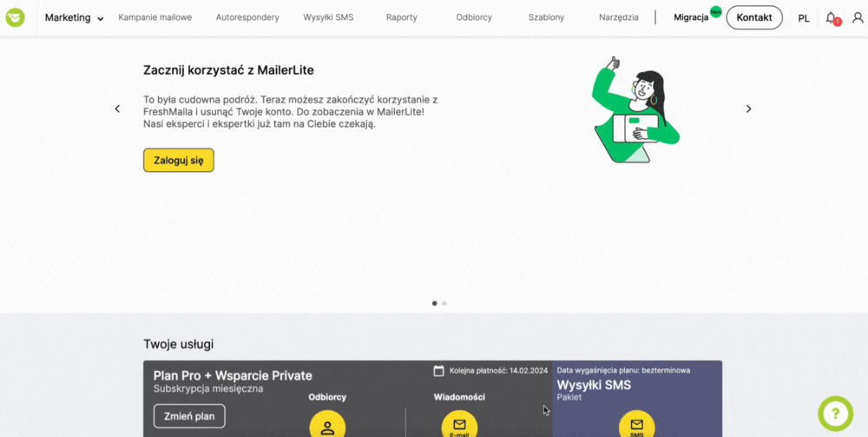Click the Twoje usługi heading
The image size is (868, 437).
click(x=178, y=344)
